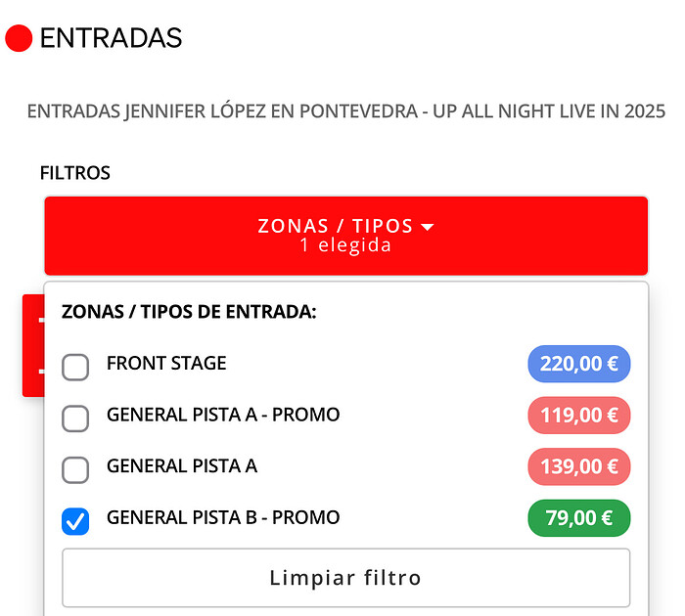Viewport: 685px width, 616px height.
Task: Click the red circle beside ENTRADAS
Action: tap(19, 38)
